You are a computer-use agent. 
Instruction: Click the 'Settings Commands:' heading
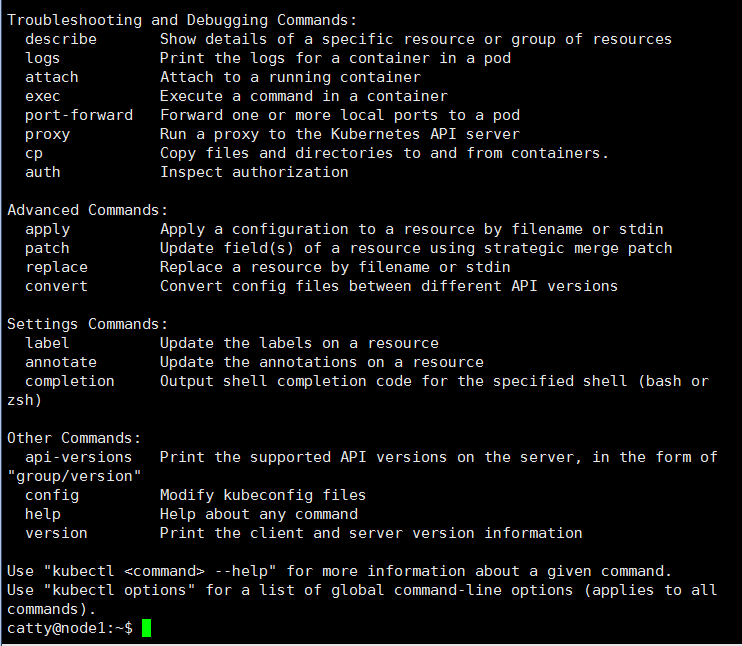point(88,324)
